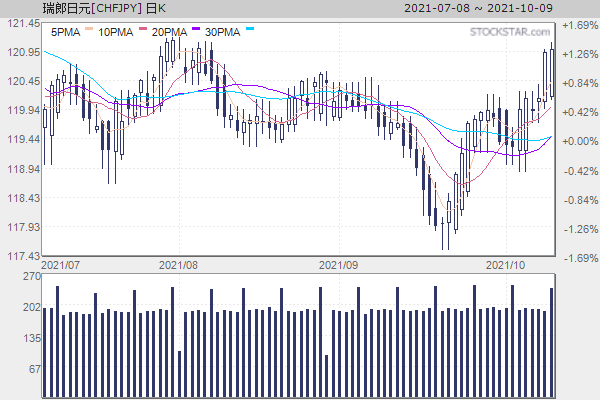Click the -1.69% percent axis label

[x=578, y=258]
